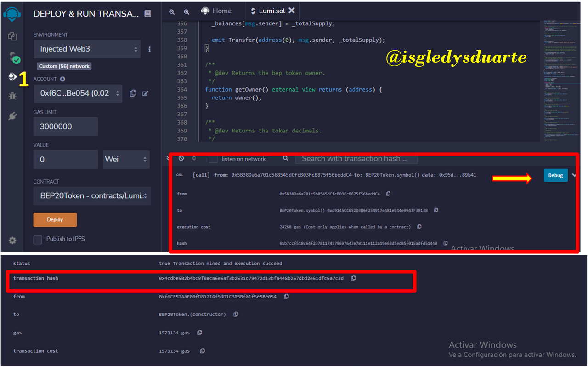Clear the console with the ban icon
The height and width of the screenshot is (367, 588).
[181, 158]
